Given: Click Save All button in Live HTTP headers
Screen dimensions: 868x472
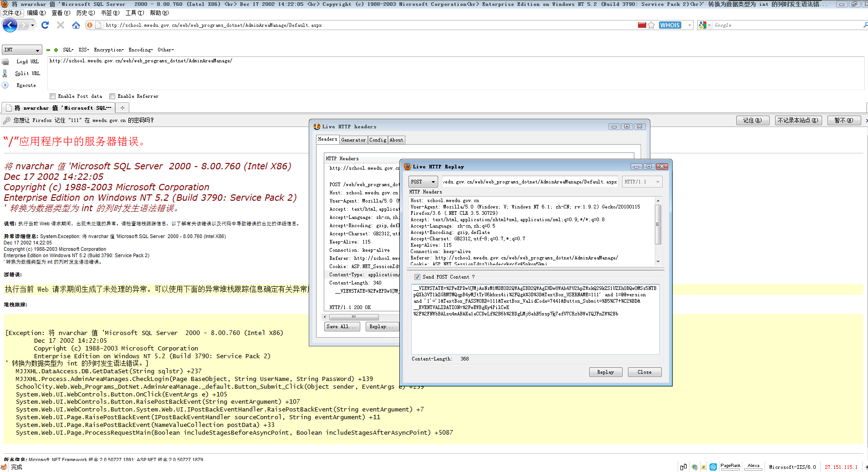Looking at the screenshot, I should (x=342, y=326).
